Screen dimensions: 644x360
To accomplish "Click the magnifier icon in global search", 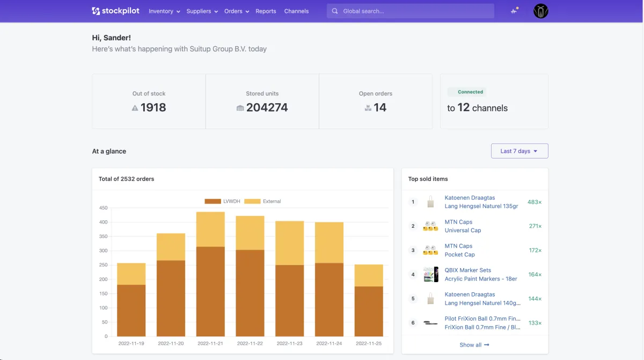I will click(335, 11).
